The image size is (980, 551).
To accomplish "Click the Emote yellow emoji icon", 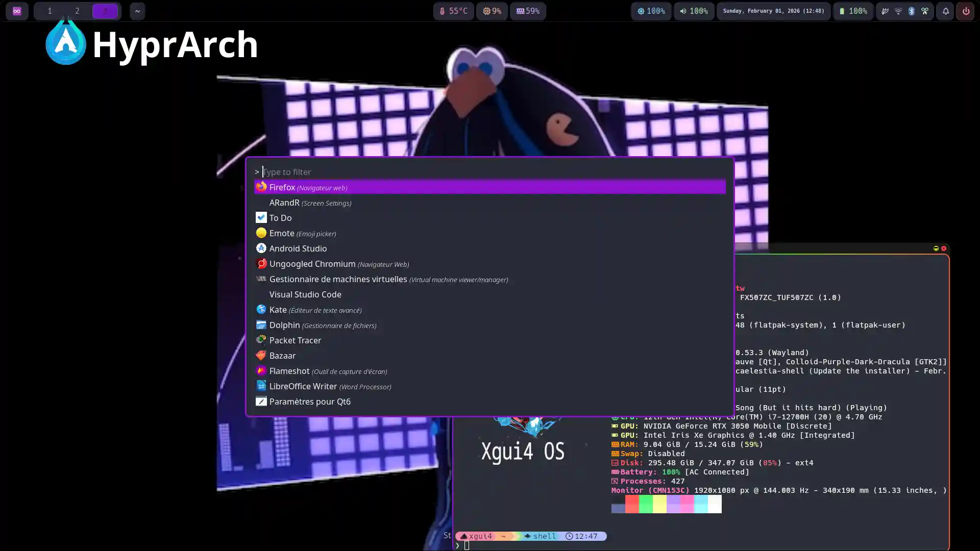I will pos(261,233).
